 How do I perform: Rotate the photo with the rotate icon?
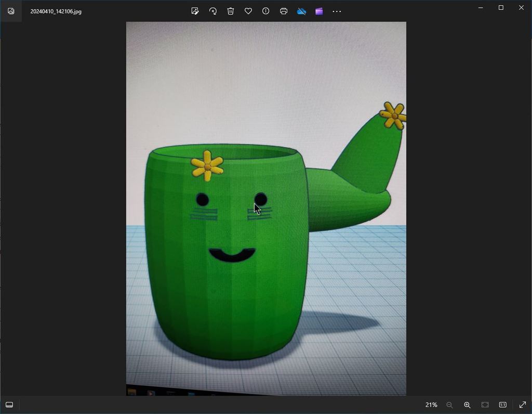213,11
